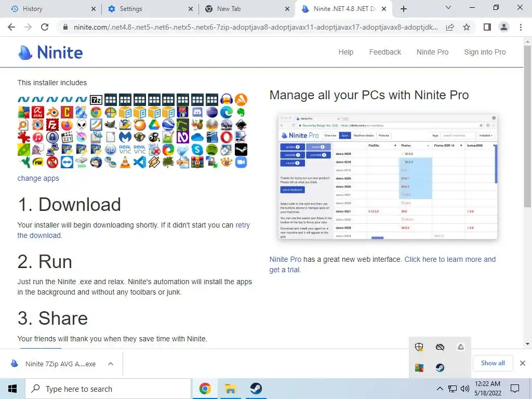Click the address bar URL
Image resolution: width=532 pixels, height=399 pixels.
pyautogui.click(x=256, y=27)
